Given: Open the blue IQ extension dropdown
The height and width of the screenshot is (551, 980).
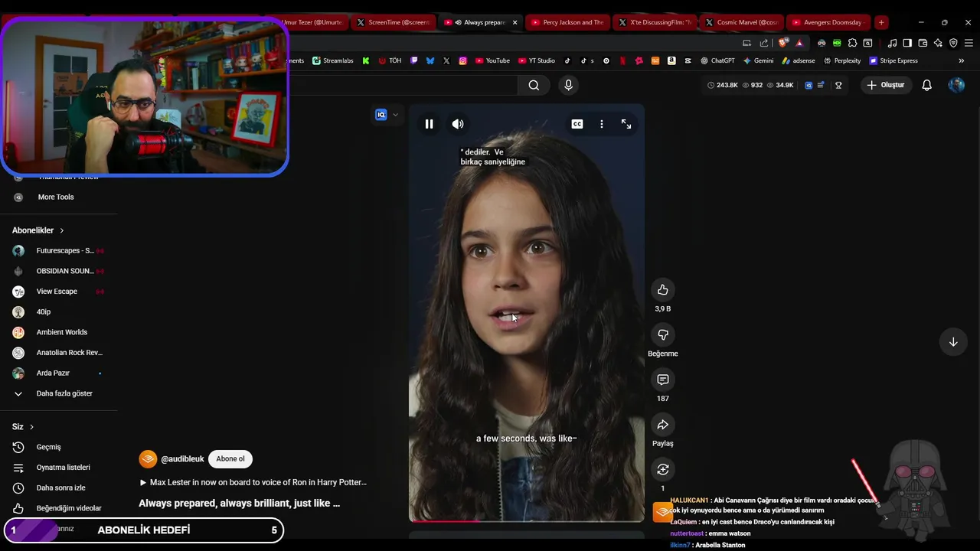Looking at the screenshot, I should (x=387, y=115).
